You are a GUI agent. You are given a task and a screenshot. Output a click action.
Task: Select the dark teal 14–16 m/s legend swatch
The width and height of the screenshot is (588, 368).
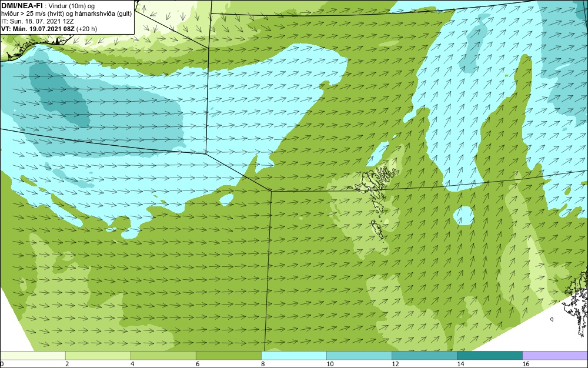click(489, 355)
